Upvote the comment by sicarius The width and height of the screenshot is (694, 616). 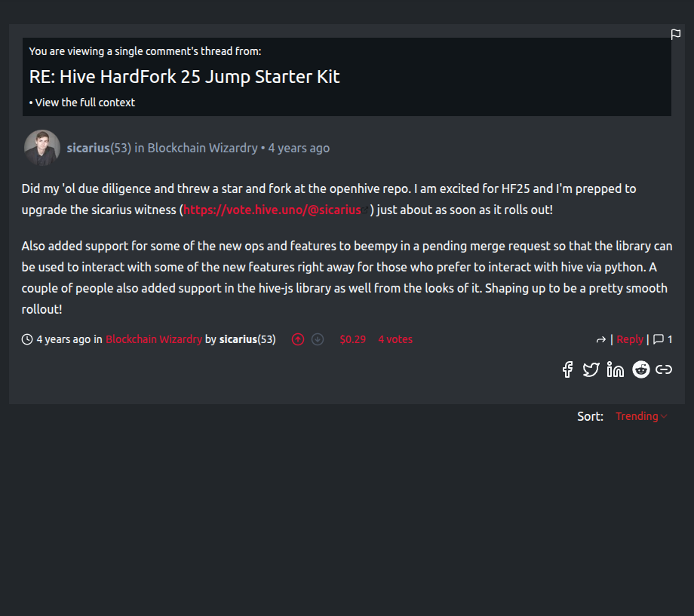298,339
